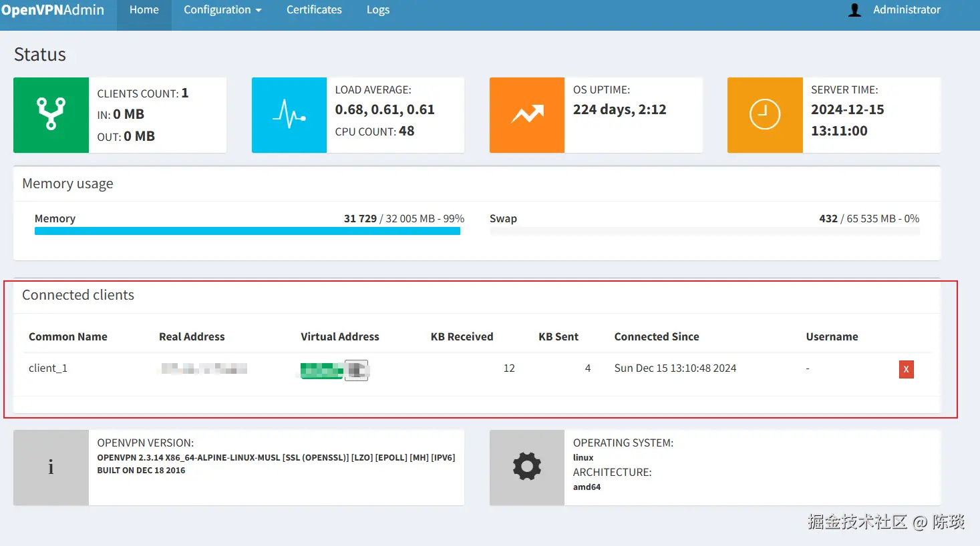Click the OUT: 0 MB traffic value

click(x=126, y=136)
